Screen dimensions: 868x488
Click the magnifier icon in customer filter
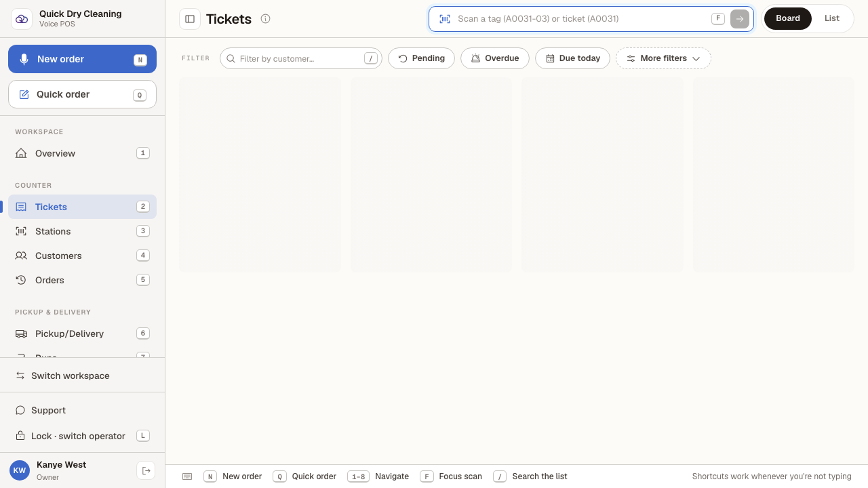[231, 58]
